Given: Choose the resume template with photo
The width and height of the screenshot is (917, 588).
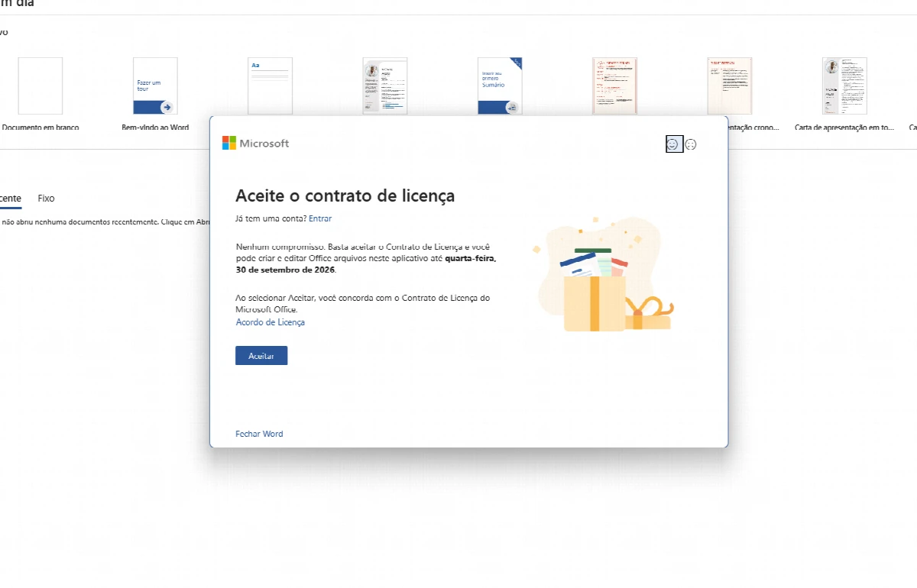Looking at the screenshot, I should pos(384,86).
